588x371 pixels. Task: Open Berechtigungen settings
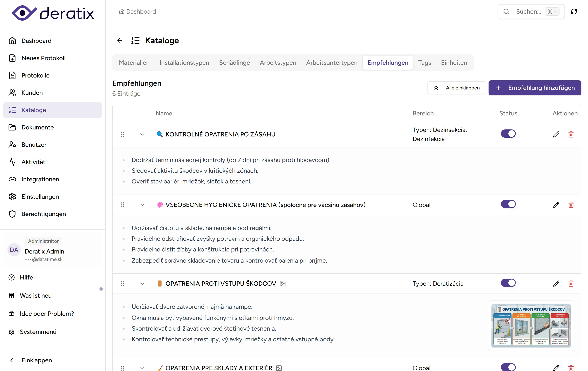point(44,214)
